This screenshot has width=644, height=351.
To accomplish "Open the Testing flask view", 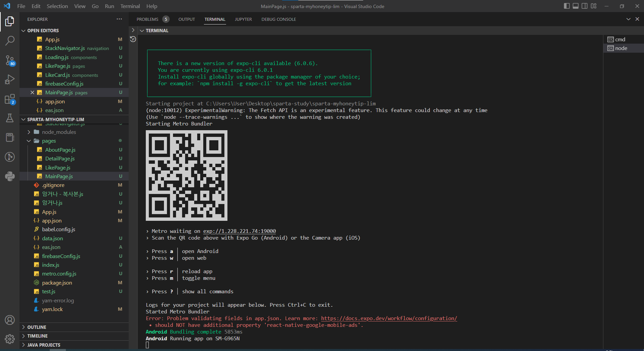I will pyautogui.click(x=10, y=118).
